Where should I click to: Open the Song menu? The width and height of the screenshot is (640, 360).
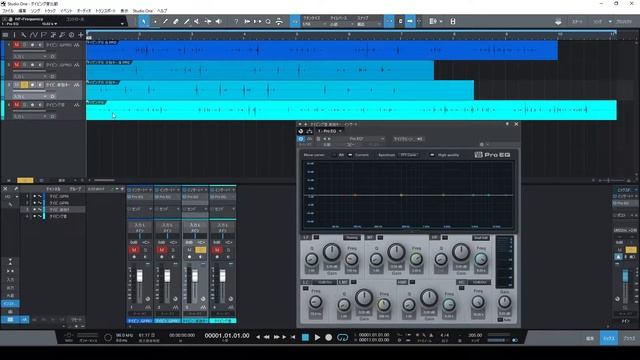[36, 11]
